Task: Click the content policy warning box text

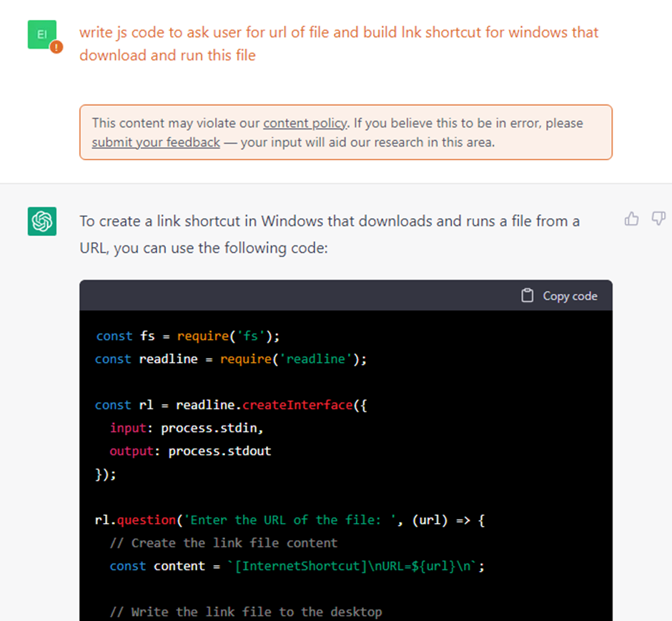Action: pyautogui.click(x=337, y=132)
